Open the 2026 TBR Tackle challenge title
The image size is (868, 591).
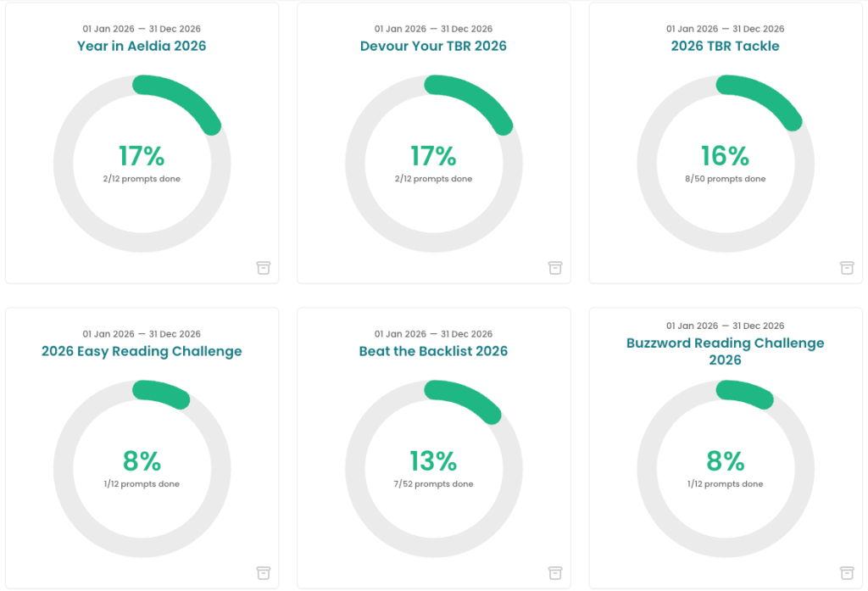[725, 46]
